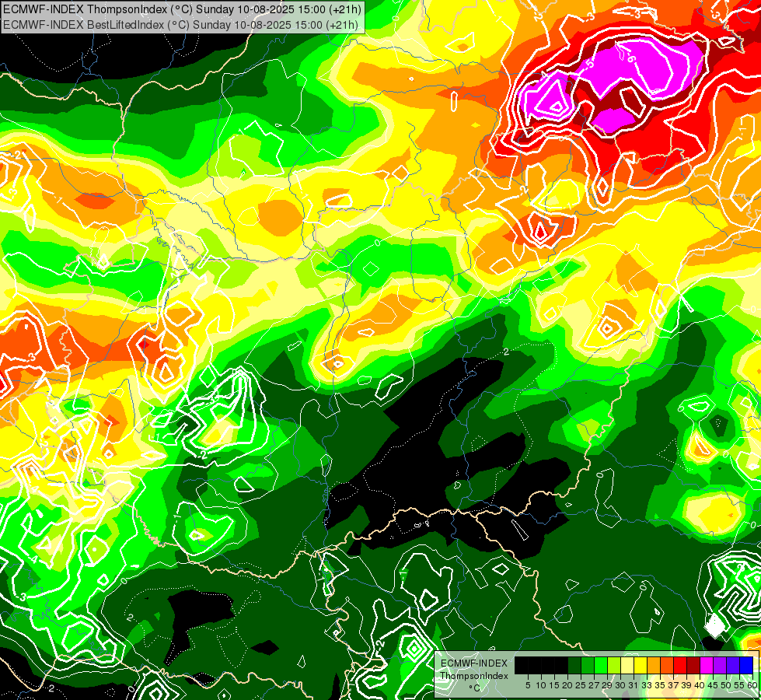Click legend scale value 45
761x700 pixels.
click(713, 685)
